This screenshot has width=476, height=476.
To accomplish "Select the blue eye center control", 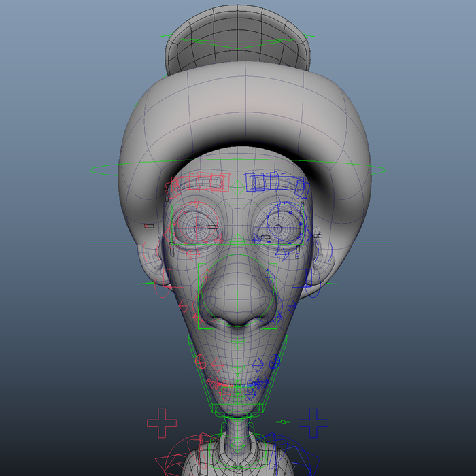I will click(x=276, y=230).
